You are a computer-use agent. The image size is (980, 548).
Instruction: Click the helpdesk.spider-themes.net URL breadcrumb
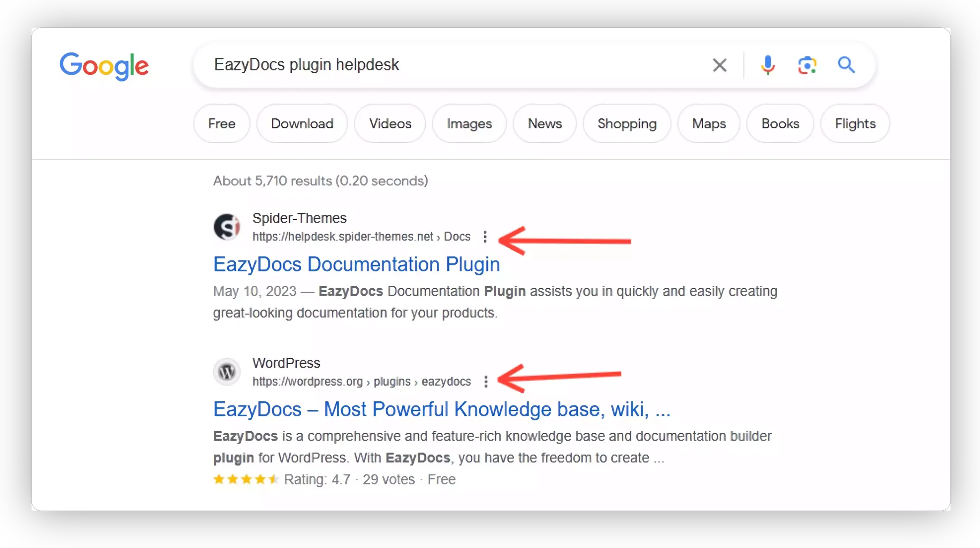point(361,237)
